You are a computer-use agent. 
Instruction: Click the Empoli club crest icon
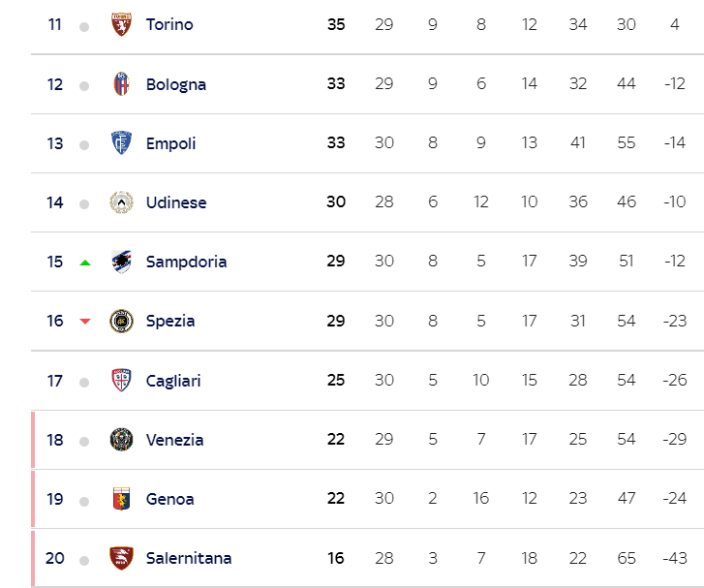[121, 143]
